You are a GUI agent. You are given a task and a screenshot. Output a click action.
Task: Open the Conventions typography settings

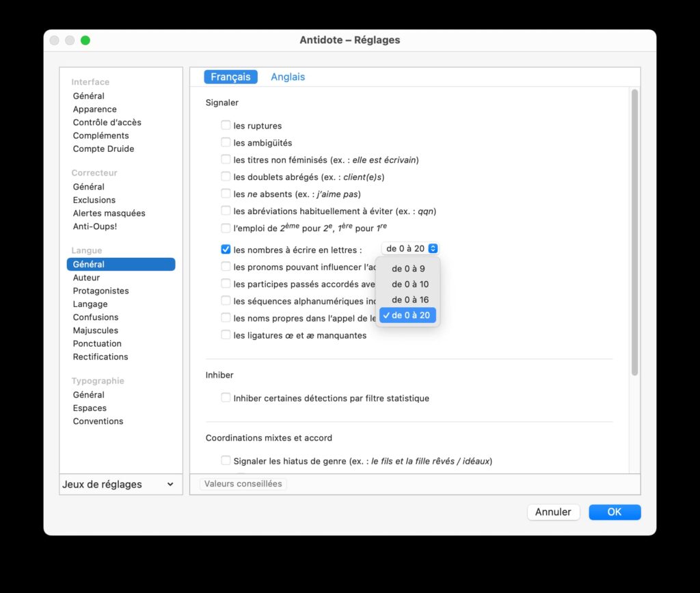(98, 421)
